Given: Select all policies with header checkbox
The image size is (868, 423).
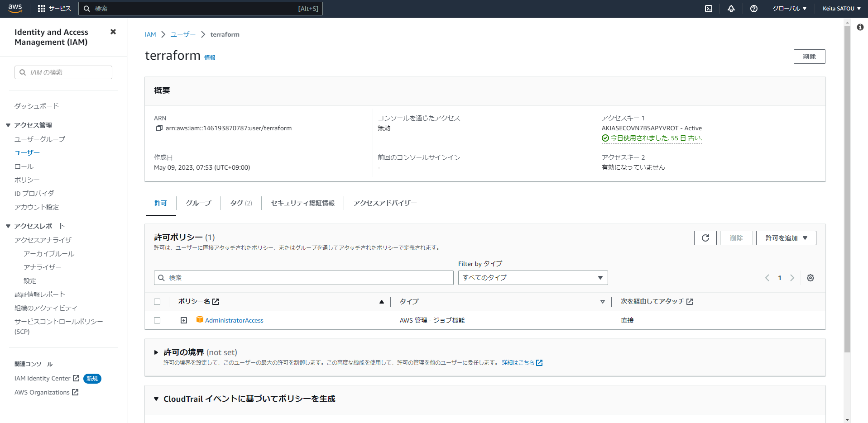Looking at the screenshot, I should coord(157,302).
